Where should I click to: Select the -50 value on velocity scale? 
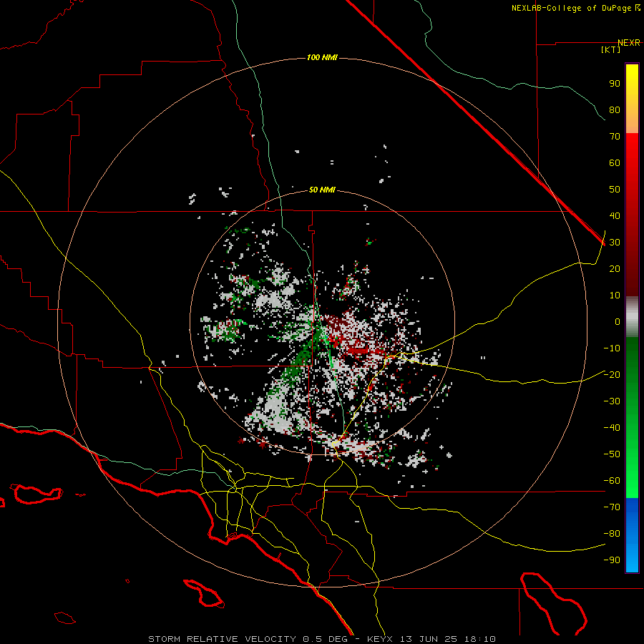pyautogui.click(x=612, y=454)
